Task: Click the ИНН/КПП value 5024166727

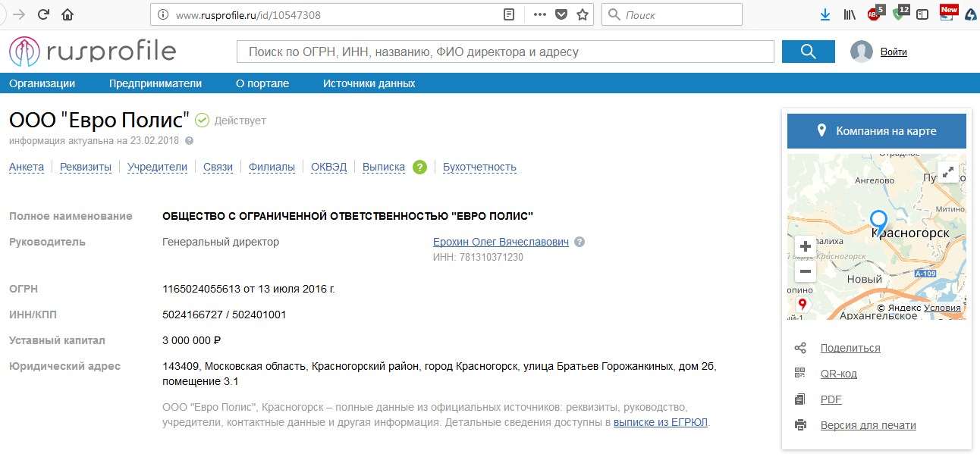Action: coord(193,315)
